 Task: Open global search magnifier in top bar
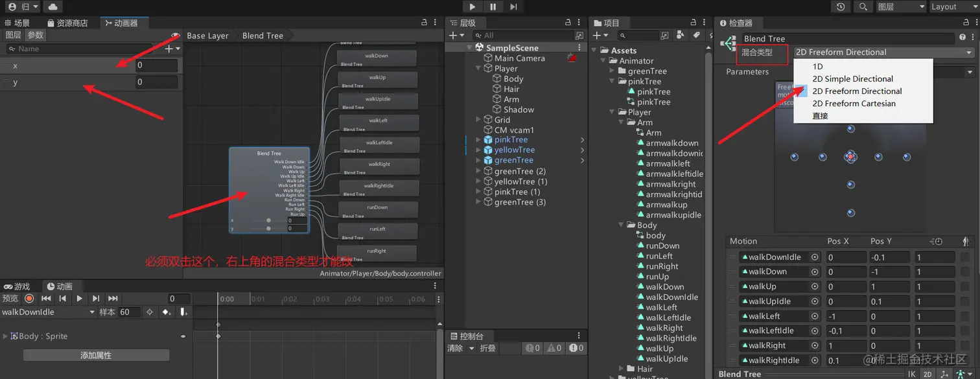[863, 6]
